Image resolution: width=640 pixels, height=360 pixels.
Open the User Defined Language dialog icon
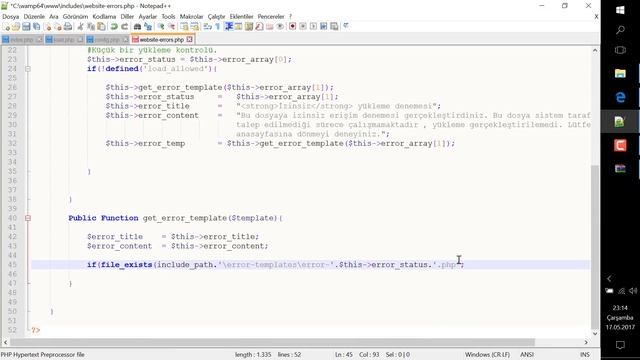point(238,27)
